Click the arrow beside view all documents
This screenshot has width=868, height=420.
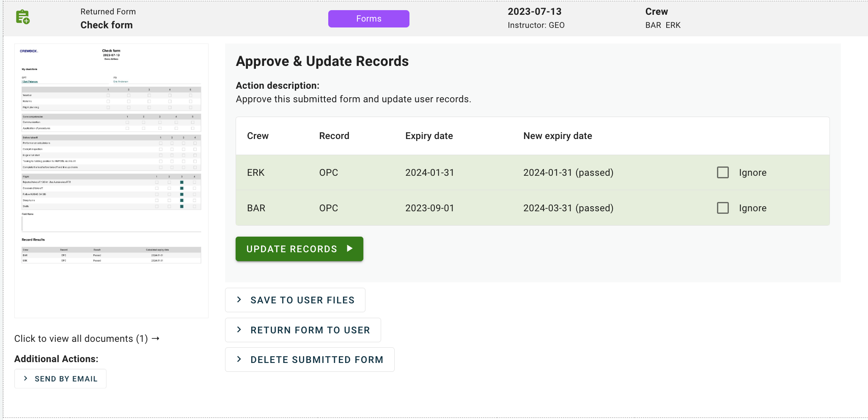156,338
